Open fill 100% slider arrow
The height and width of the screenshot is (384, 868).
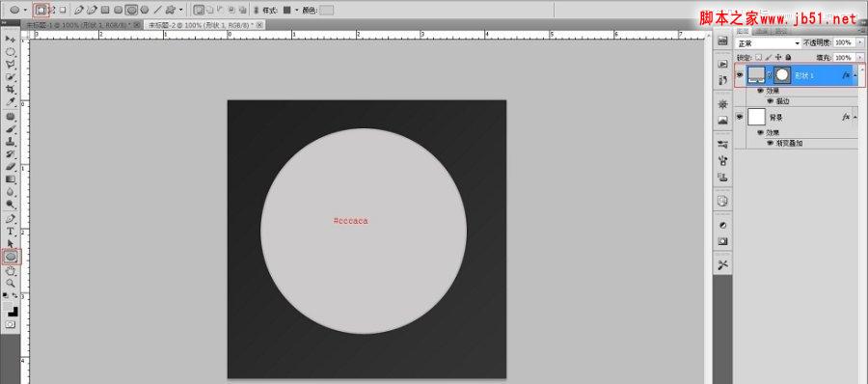coord(859,57)
